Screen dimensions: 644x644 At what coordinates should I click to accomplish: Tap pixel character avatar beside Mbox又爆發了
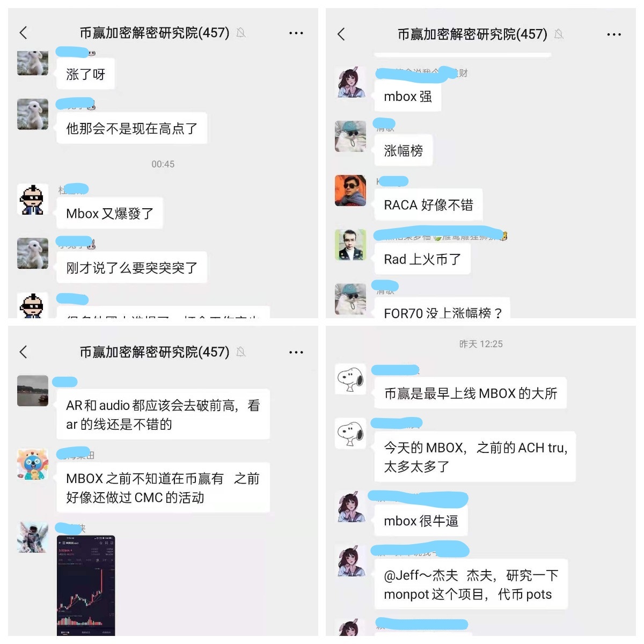coord(33,199)
